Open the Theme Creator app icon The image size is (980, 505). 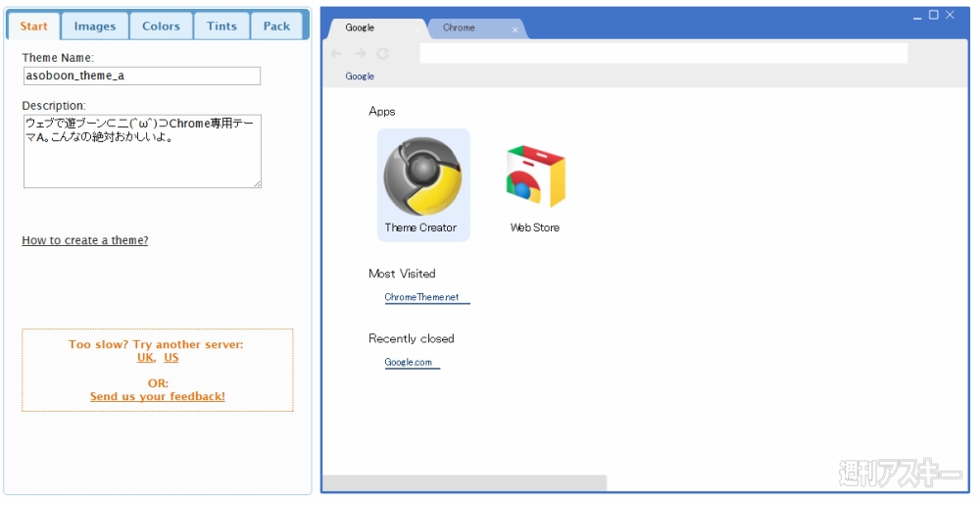423,177
